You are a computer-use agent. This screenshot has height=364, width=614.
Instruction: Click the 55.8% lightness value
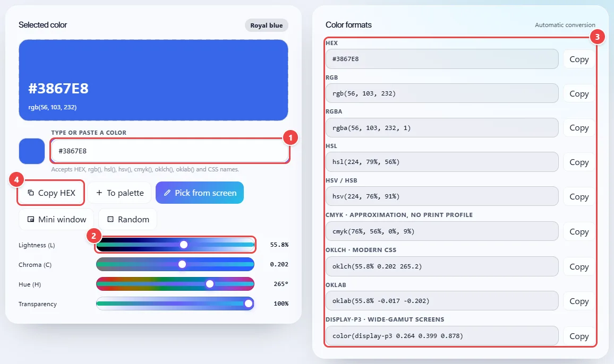(x=279, y=245)
